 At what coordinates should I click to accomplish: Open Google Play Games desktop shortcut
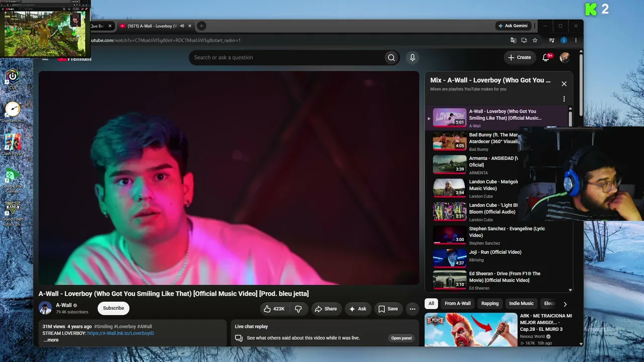point(13,182)
